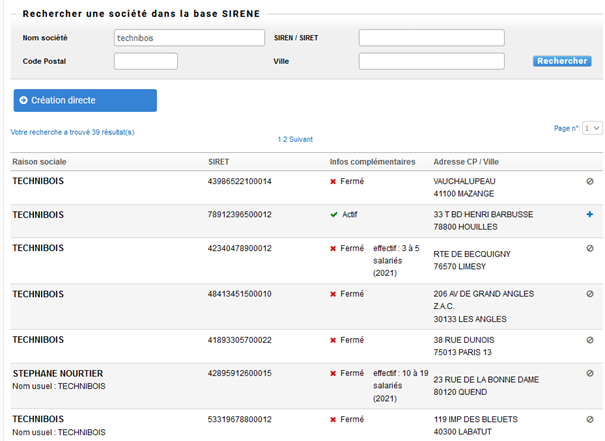Click the VAUCHALUPEAU address line
Viewport: 605px width, 441px height.
coord(465,181)
